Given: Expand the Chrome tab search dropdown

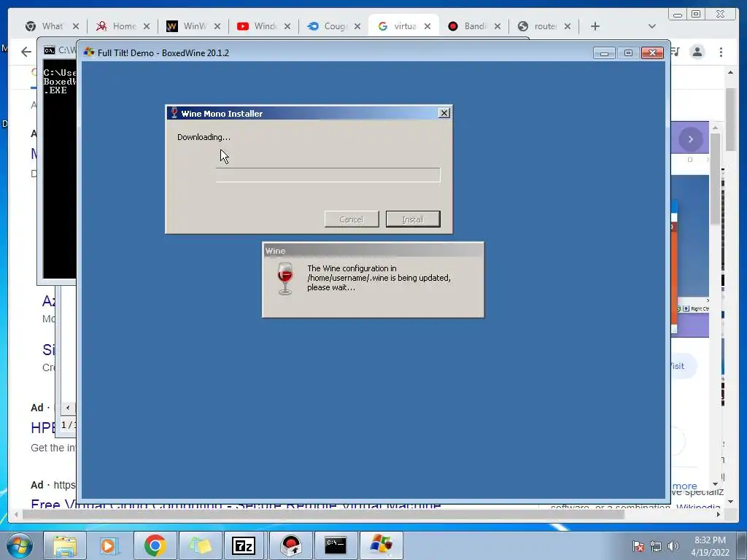Looking at the screenshot, I should click(x=652, y=26).
